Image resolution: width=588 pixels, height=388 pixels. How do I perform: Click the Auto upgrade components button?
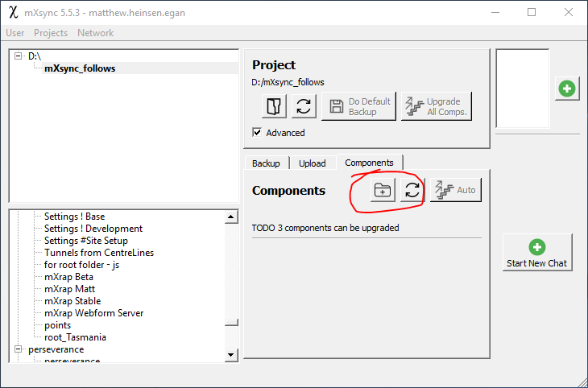(455, 190)
